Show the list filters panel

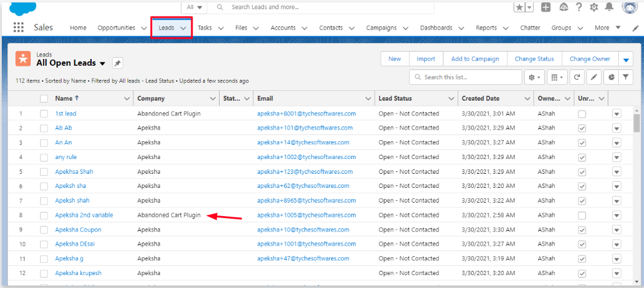click(x=625, y=77)
